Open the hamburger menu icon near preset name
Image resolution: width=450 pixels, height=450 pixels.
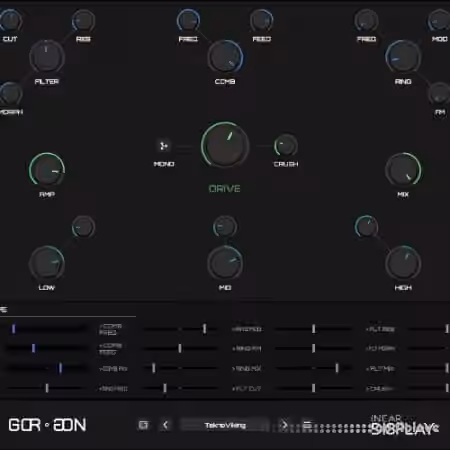(x=307, y=425)
